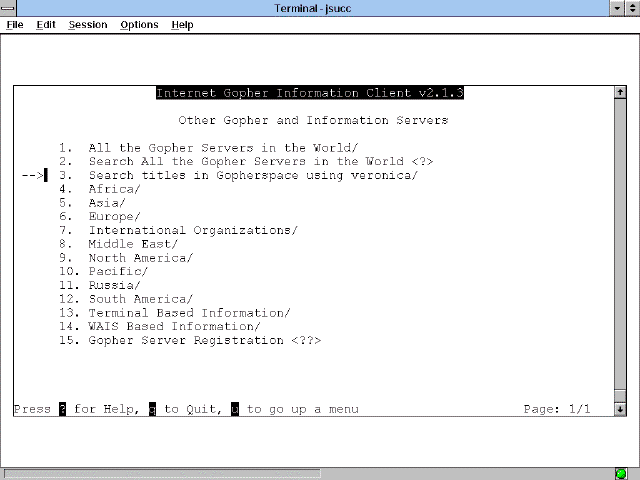640x480 pixels.
Task: Click the highlighted 'q' Quit key
Action: pos(152,409)
